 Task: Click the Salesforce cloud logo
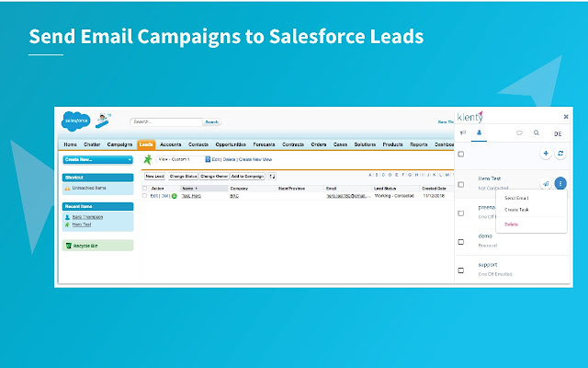point(75,121)
